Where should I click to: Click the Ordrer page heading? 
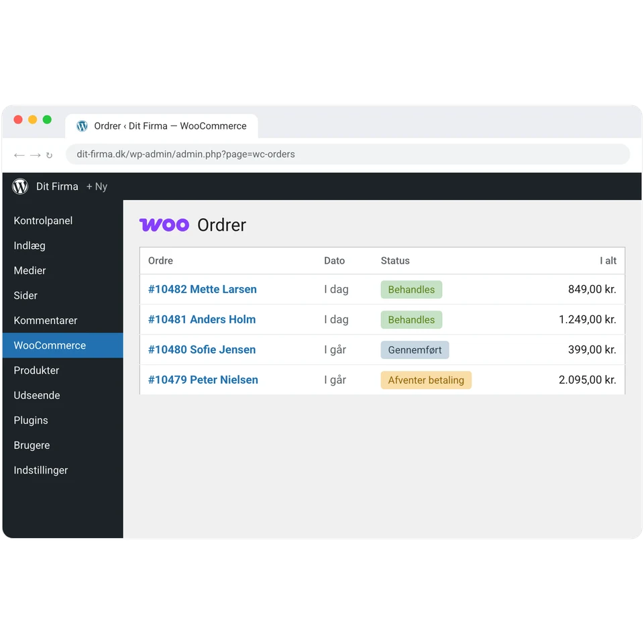221,225
